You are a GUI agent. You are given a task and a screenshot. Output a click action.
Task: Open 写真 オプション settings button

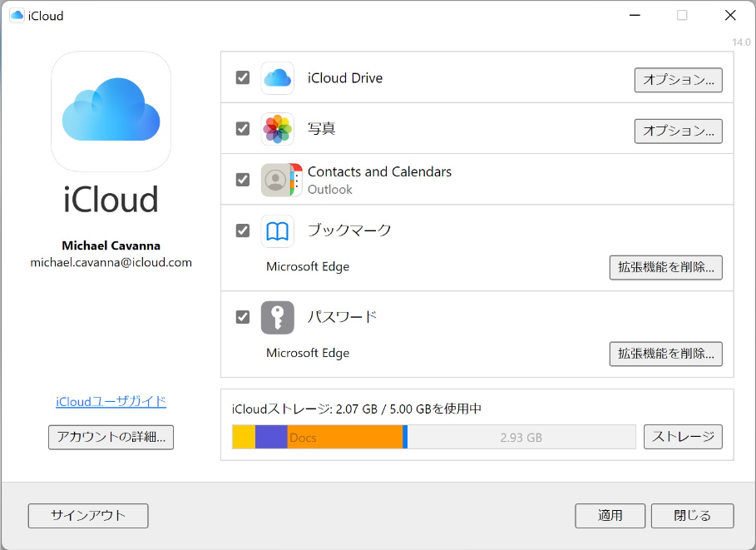pos(678,131)
